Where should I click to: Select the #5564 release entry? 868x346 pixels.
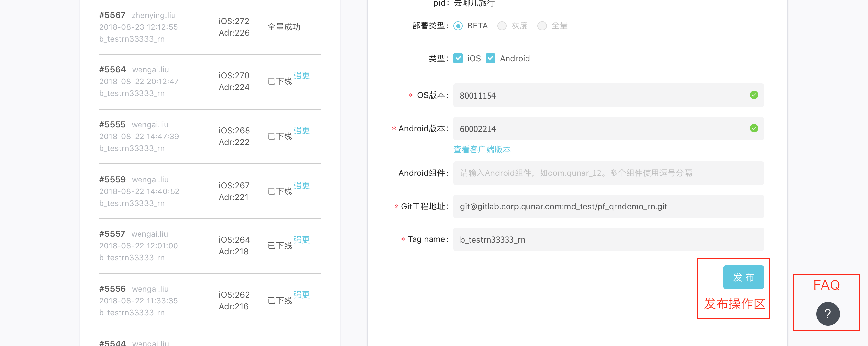[210, 82]
